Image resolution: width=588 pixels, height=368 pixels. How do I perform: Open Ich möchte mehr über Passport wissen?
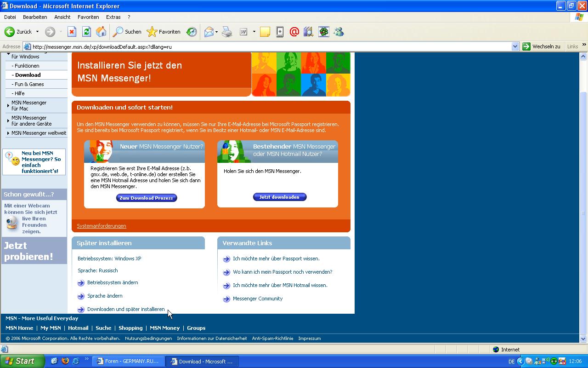point(276,259)
